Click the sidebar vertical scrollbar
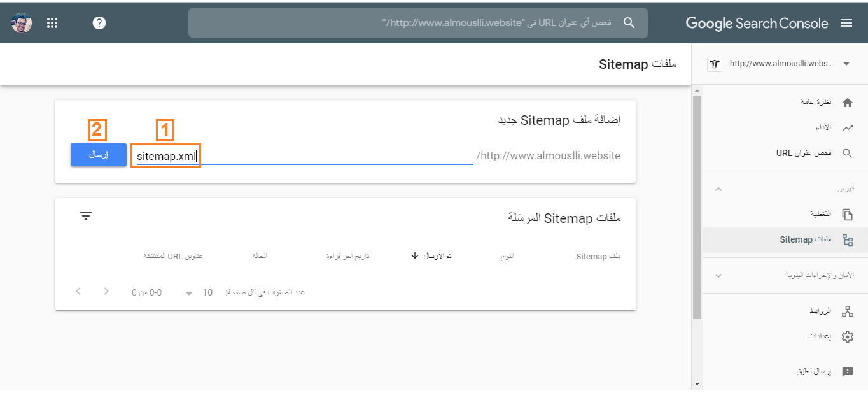Image resolution: width=868 pixels, height=393 pixels. click(697, 207)
